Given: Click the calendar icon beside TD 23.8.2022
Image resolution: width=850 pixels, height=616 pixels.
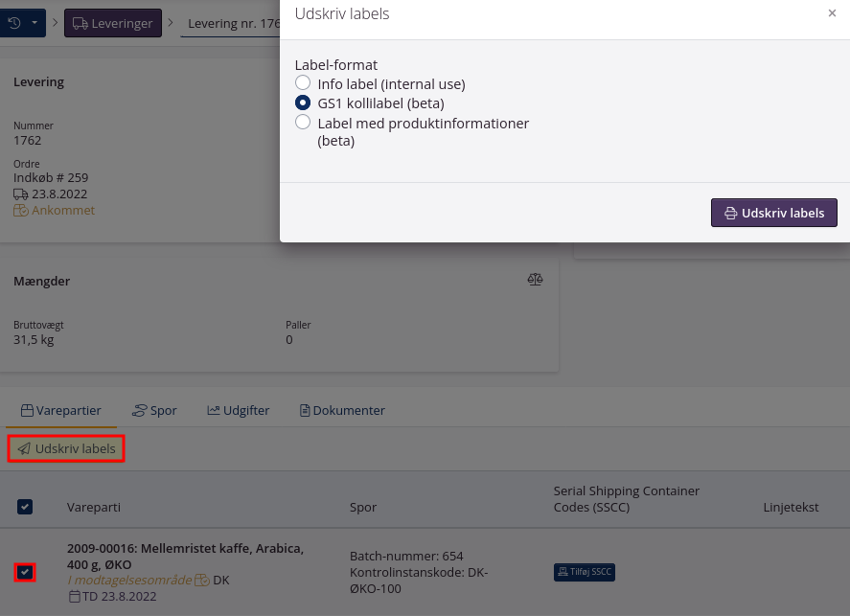Looking at the screenshot, I should [75, 595].
